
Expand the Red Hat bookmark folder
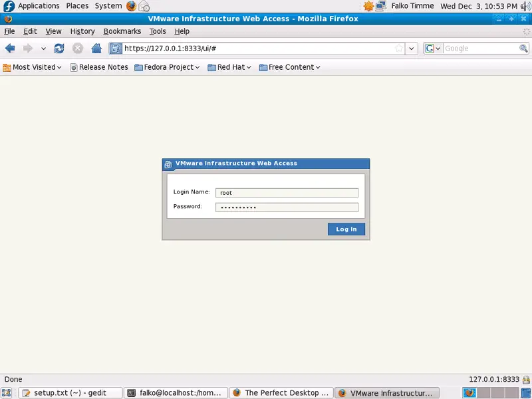[229, 67]
